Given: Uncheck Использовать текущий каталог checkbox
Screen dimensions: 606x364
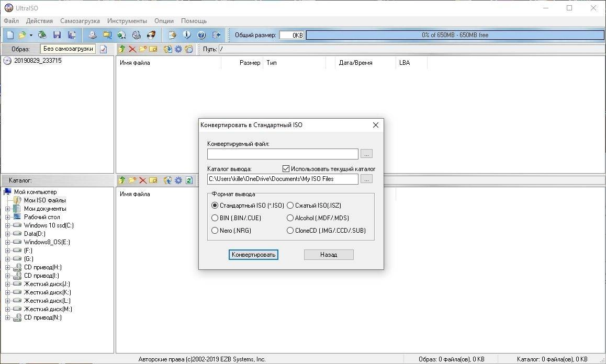Looking at the screenshot, I should [286, 168].
